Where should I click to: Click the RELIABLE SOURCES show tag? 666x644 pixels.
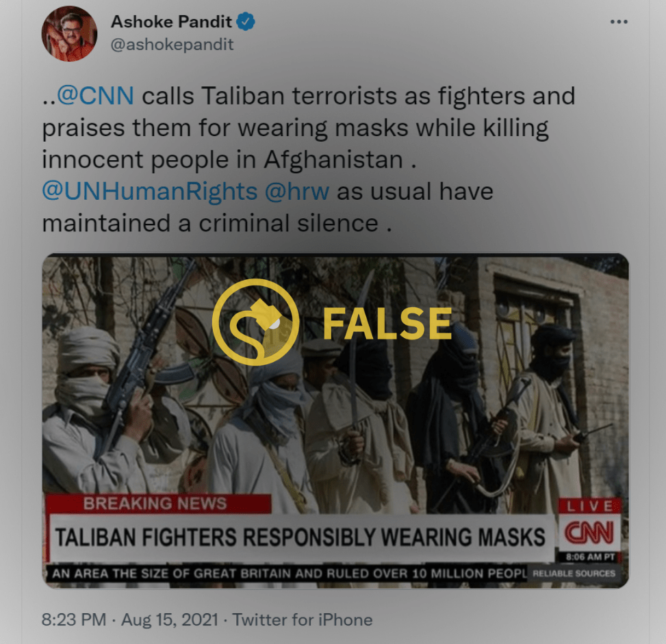point(574,574)
